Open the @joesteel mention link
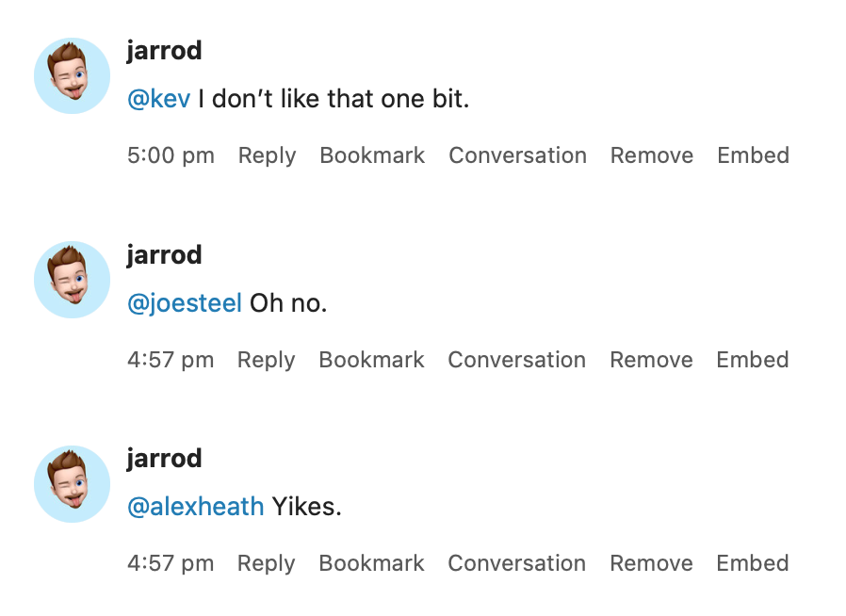846x616 pixels. coord(185,303)
